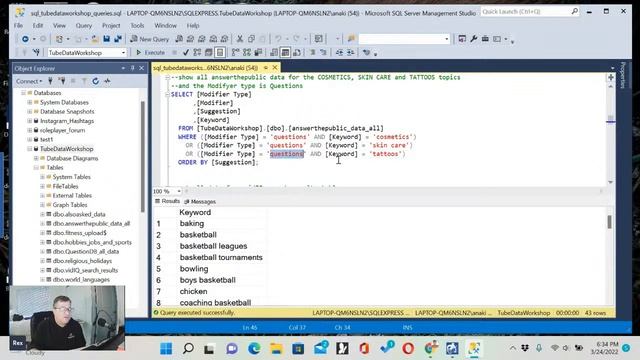The width and height of the screenshot is (640, 360).
Task: Click the connect plug icon in Object Explorer
Action: pyautogui.click(x=50, y=81)
